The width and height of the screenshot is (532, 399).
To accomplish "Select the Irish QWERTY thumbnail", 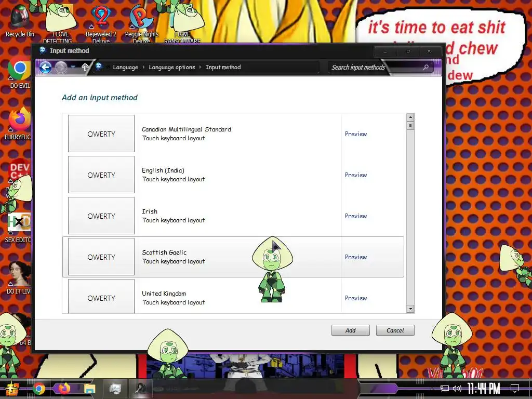I will (101, 216).
